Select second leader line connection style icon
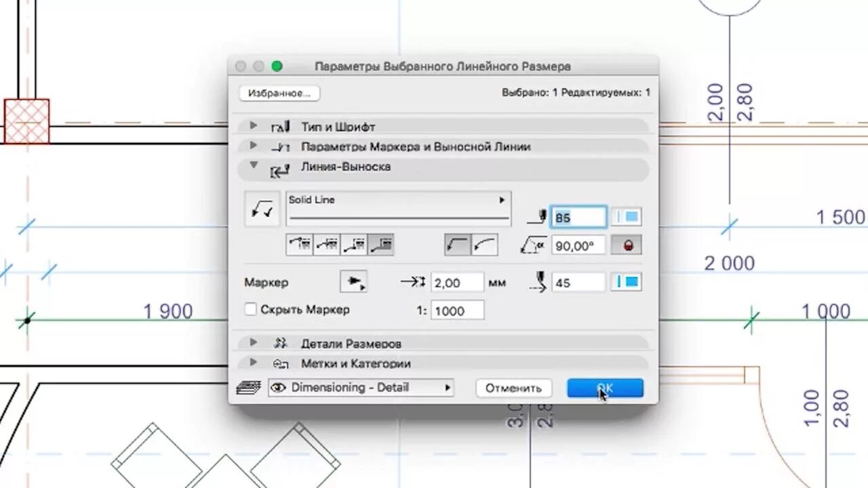Screen dimensions: 868x488 pos(326,245)
